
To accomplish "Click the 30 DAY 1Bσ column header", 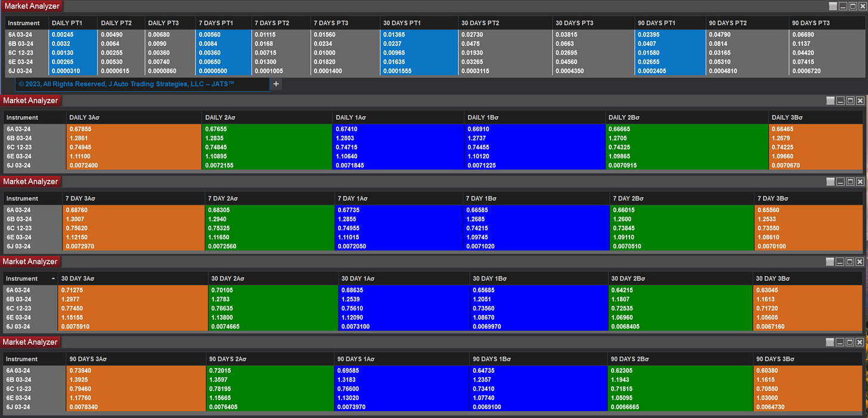I will coord(538,279).
